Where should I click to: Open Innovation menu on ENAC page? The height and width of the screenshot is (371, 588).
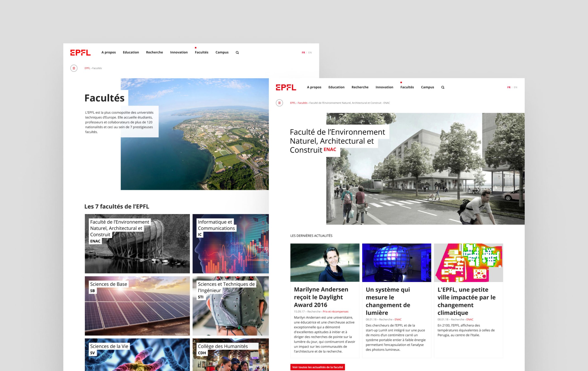[x=384, y=87]
